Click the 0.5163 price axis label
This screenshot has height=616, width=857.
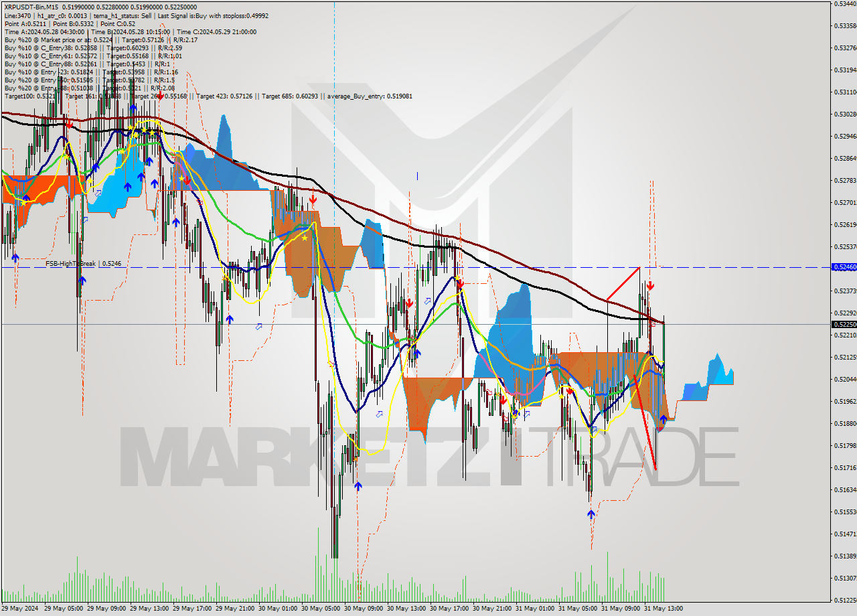(845, 489)
